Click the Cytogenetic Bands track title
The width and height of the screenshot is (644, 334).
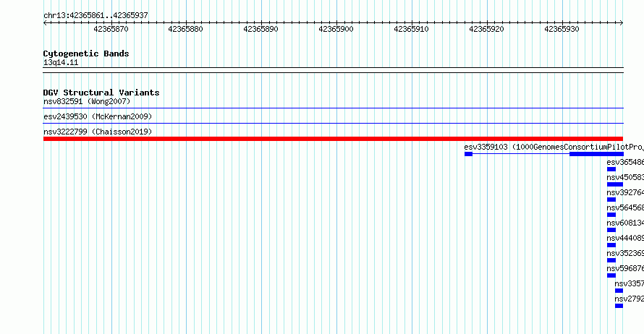(x=86, y=53)
